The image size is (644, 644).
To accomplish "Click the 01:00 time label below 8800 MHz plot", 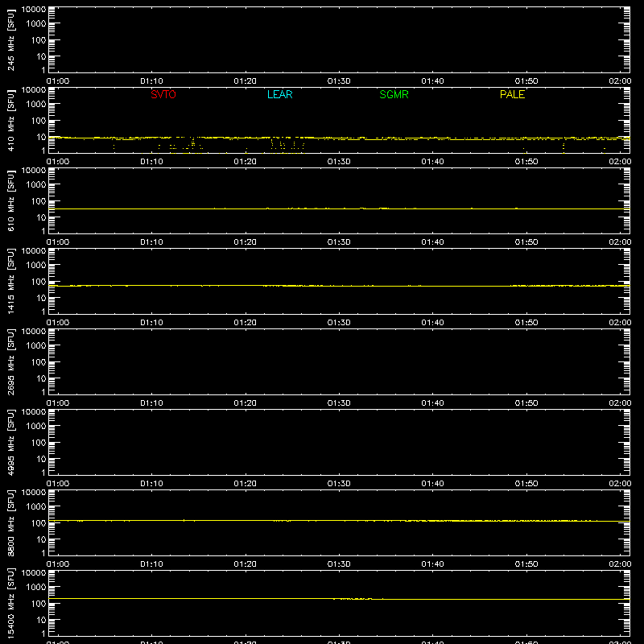I will 58,564.
